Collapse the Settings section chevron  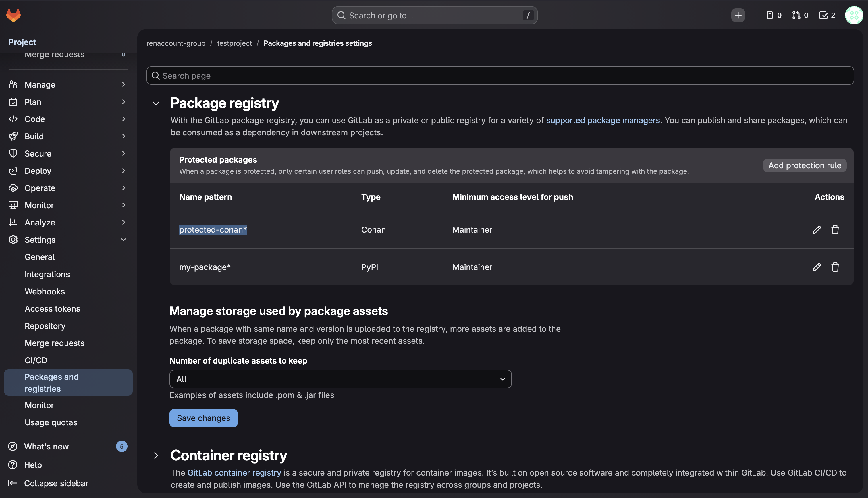pos(124,240)
